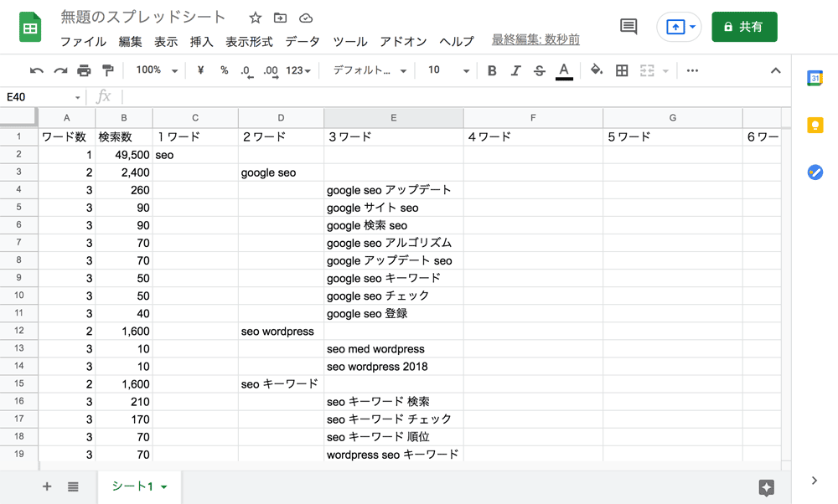Open the text color picker
The width and height of the screenshot is (838, 504).
564,71
